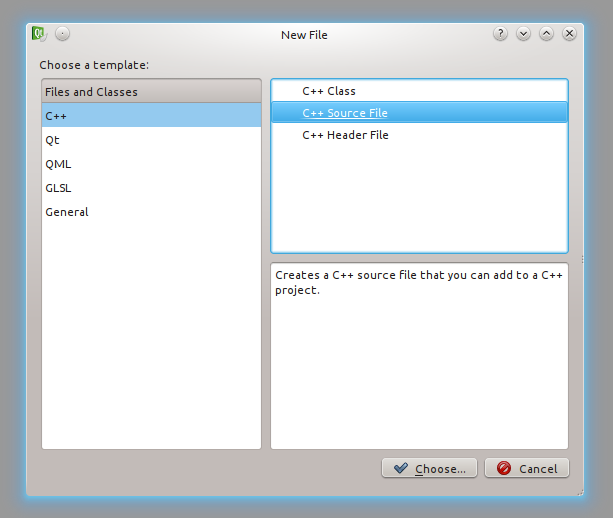
Task: Choose the GLSL category
Action: pos(58,188)
